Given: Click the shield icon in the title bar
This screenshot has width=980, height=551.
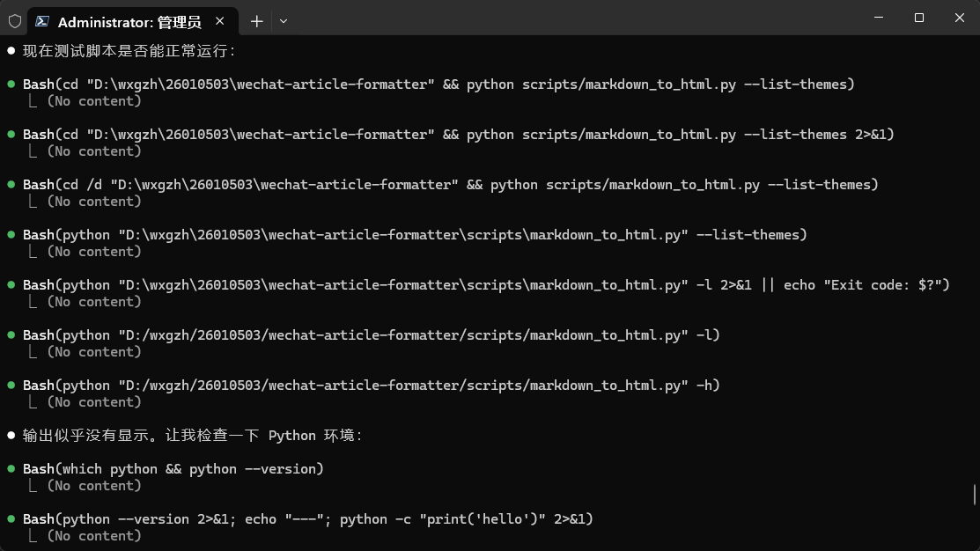Looking at the screenshot, I should 15,21.
